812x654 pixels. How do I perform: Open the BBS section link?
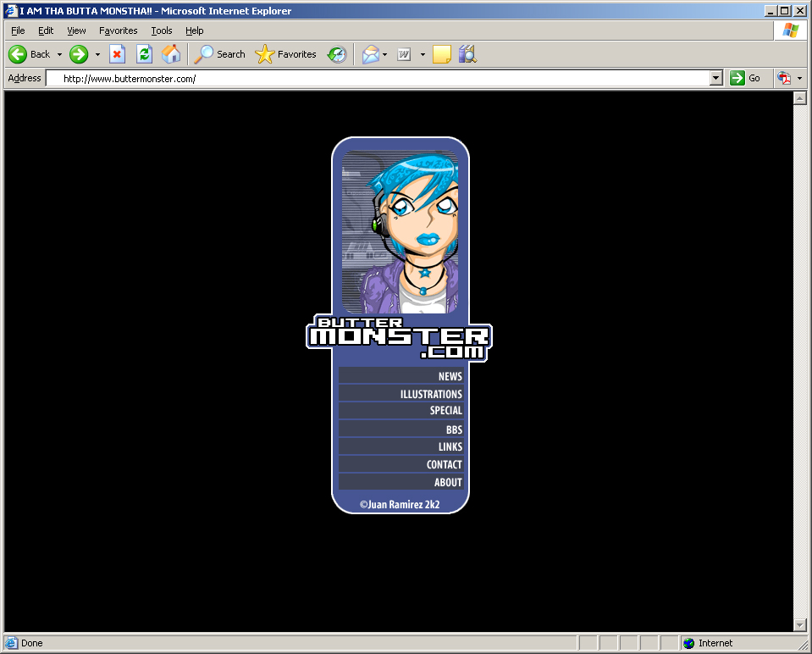(x=401, y=430)
